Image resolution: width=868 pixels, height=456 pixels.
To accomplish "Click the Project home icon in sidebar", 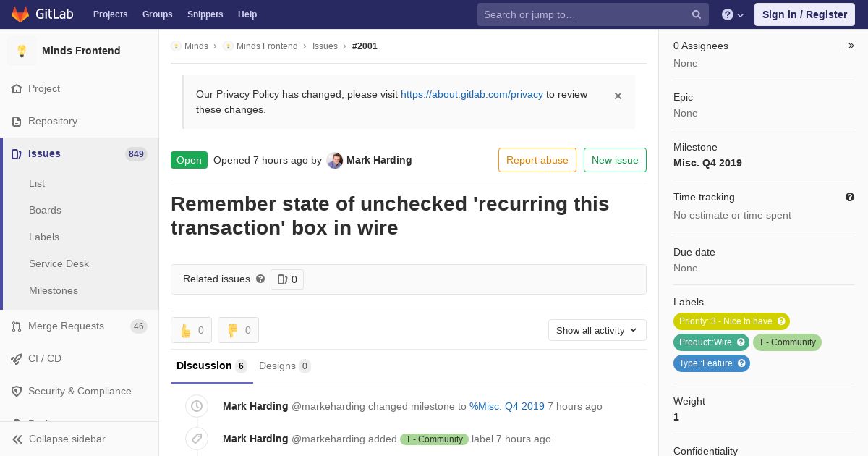I will [17, 89].
